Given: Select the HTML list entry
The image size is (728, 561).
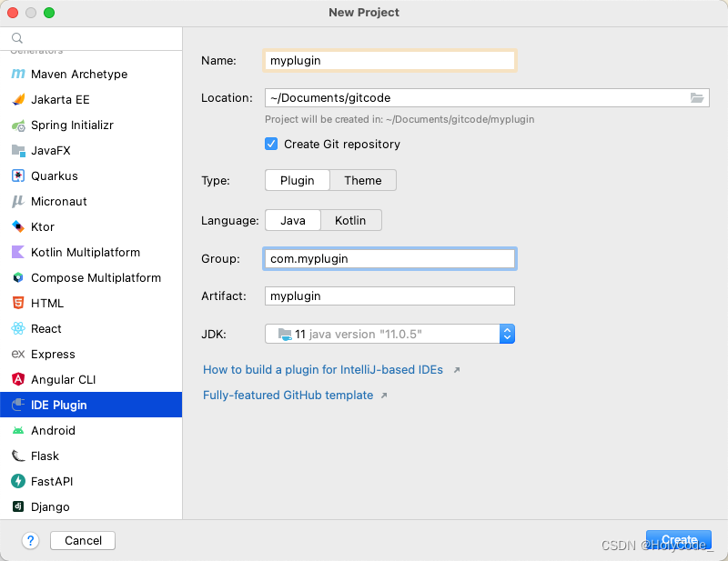Looking at the screenshot, I should click(91, 303).
